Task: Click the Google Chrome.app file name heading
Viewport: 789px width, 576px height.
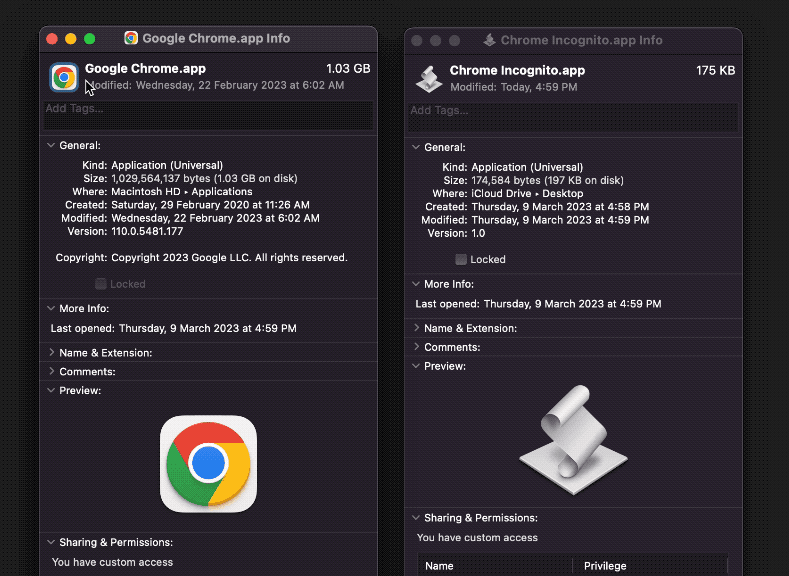Action: 145,68
